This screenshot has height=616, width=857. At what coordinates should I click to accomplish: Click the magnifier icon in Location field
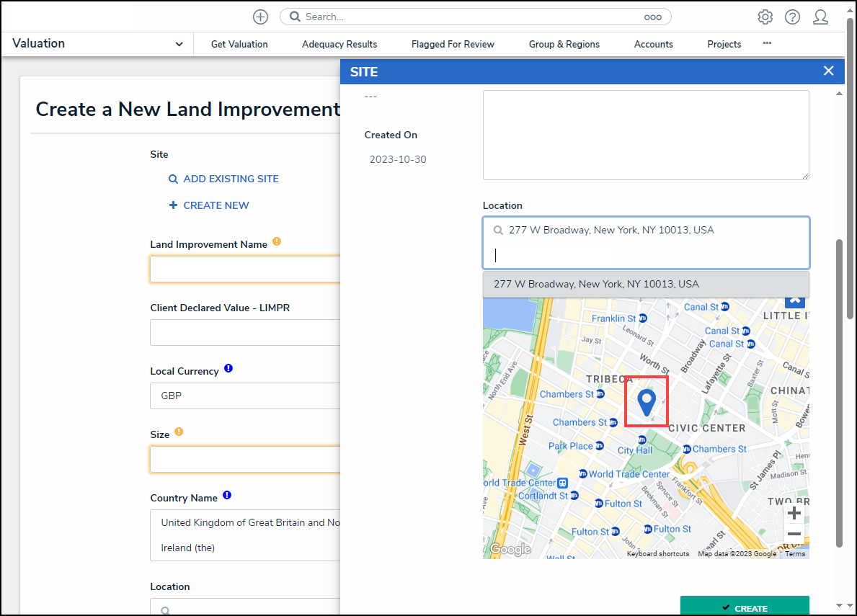click(498, 231)
